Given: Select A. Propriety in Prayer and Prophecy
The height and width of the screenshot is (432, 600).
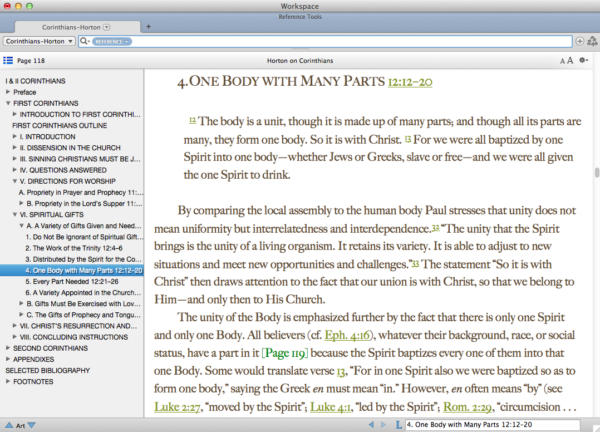Looking at the screenshot, I should pyautogui.click(x=81, y=192).
